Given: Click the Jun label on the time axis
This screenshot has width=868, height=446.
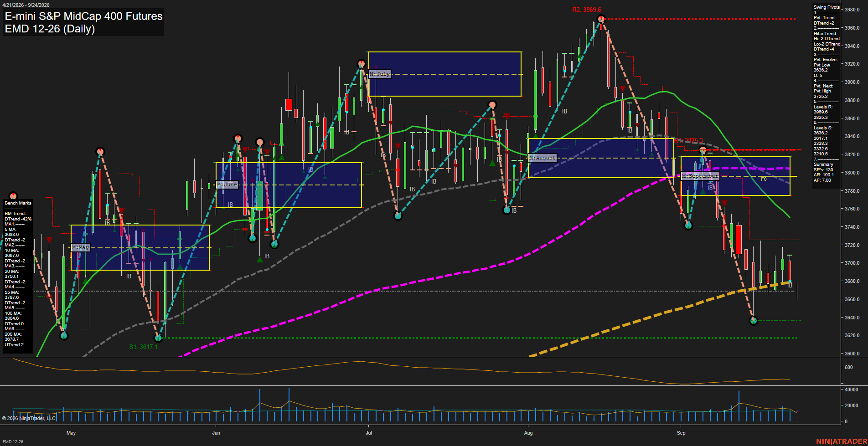Looking at the screenshot, I should pyautogui.click(x=216, y=433).
